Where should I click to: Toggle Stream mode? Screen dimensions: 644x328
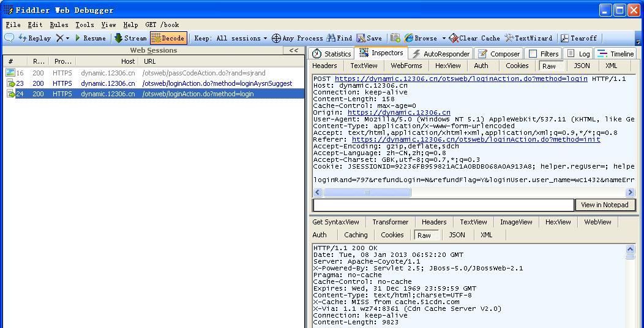[x=130, y=38]
